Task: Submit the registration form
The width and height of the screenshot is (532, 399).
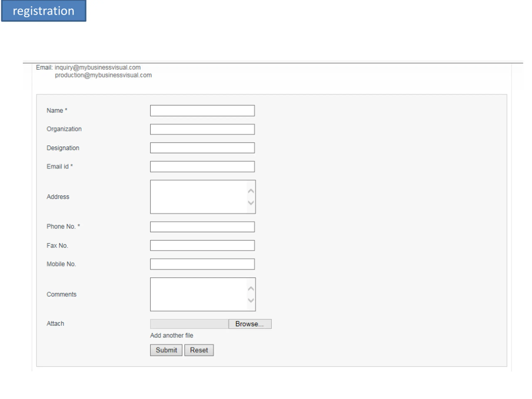Action: [x=166, y=350]
